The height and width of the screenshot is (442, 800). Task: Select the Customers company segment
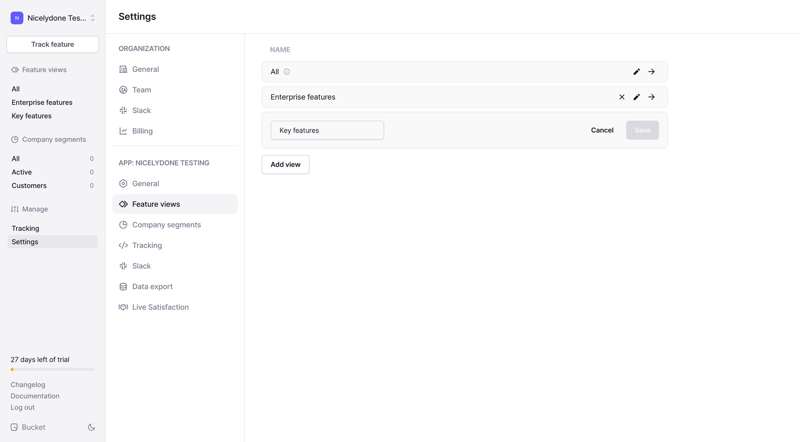[53, 186]
